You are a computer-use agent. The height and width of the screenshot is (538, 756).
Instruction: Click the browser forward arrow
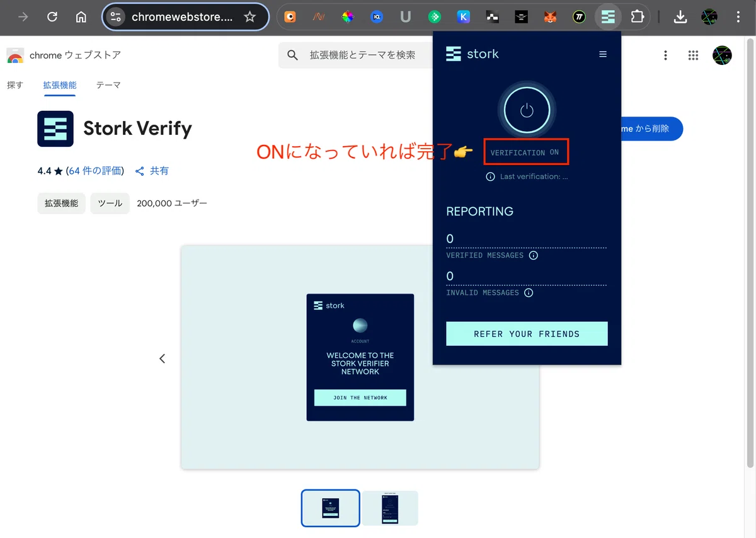(23, 17)
